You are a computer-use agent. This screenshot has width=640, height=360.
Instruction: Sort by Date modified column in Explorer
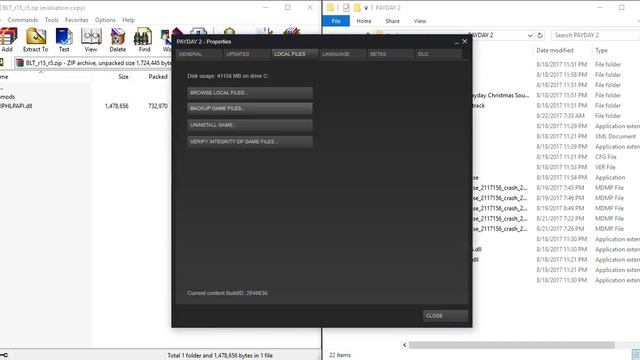pos(555,50)
